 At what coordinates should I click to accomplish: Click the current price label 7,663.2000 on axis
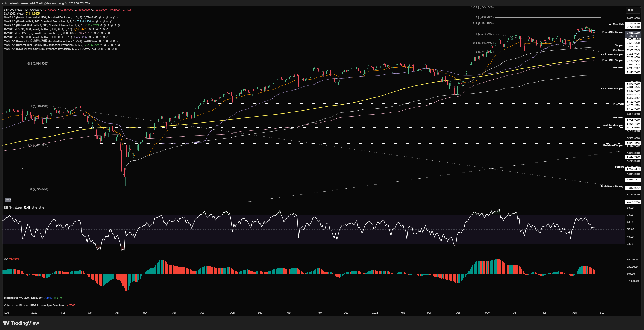tap(633, 32)
